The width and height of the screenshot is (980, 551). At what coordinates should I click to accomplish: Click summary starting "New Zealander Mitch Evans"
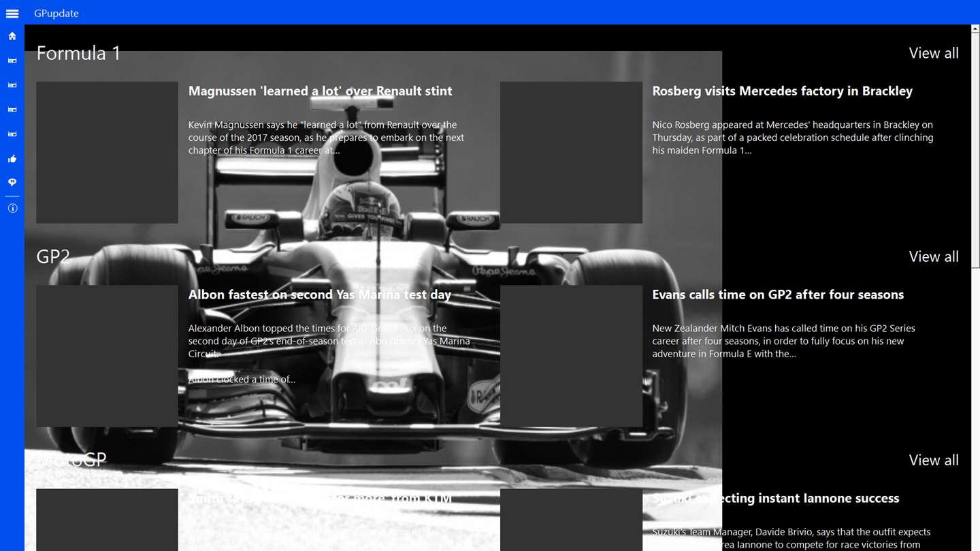783,341
